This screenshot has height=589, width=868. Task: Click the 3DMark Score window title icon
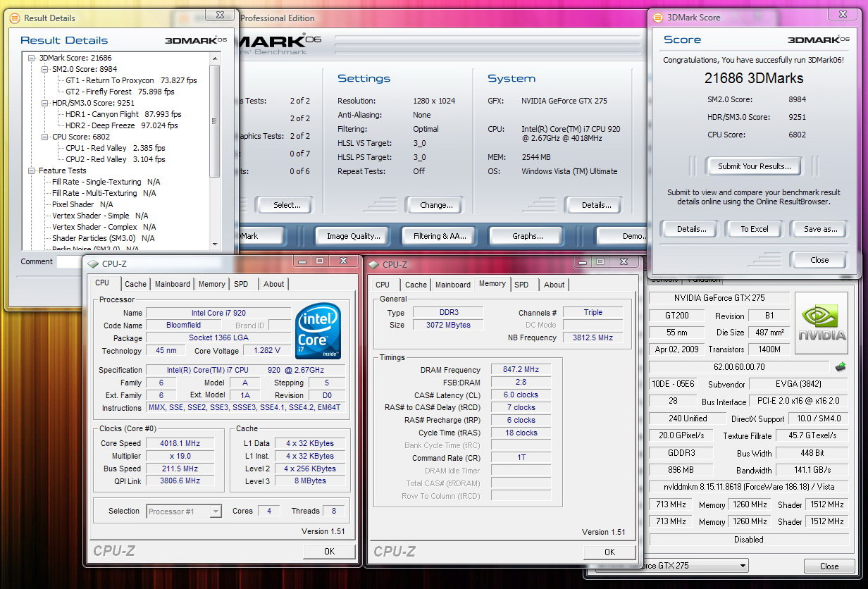click(x=657, y=18)
